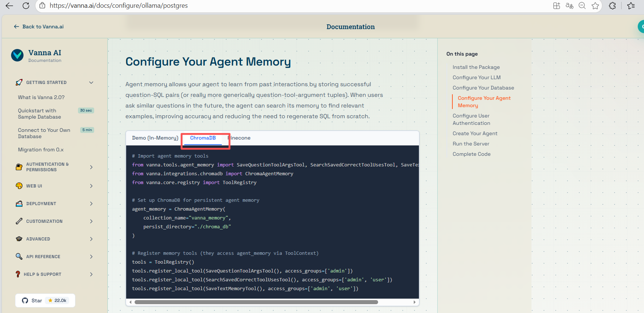Screen dimensions: 644x313
Task: Click the Documentation header title
Action: click(x=351, y=27)
